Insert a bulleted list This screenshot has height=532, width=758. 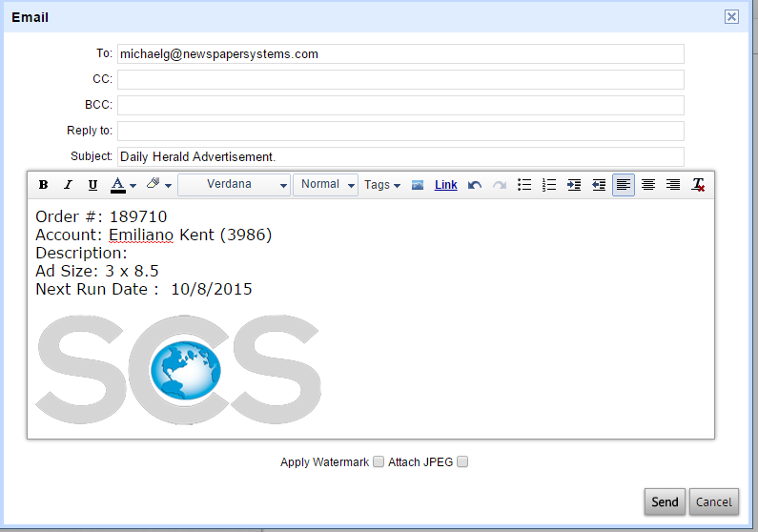[x=524, y=185]
